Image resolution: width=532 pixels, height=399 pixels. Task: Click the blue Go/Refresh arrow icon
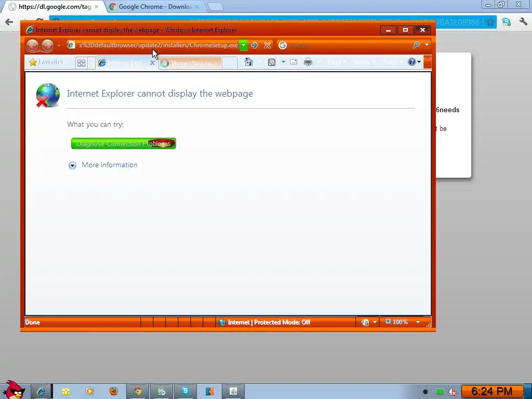click(x=255, y=45)
